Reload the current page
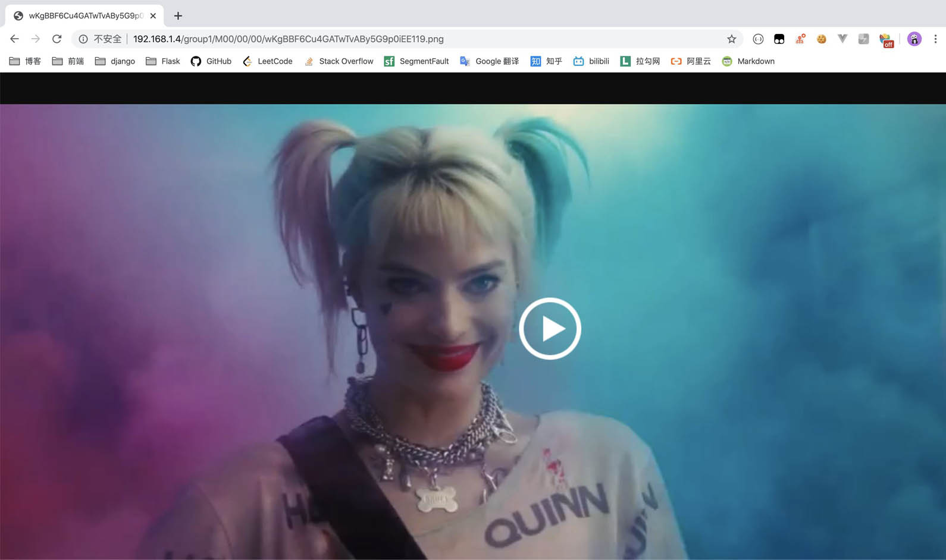This screenshot has height=560, width=946. [x=57, y=39]
